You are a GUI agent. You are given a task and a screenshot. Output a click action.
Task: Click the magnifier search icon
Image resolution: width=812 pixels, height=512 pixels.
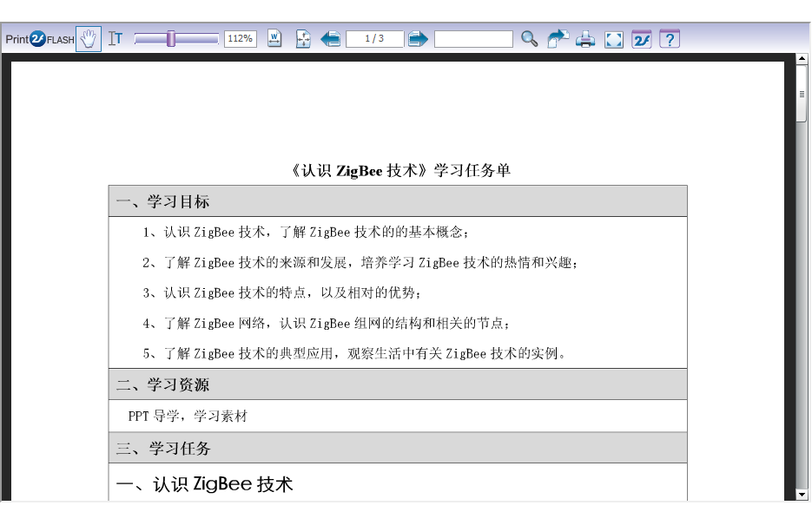(529, 39)
